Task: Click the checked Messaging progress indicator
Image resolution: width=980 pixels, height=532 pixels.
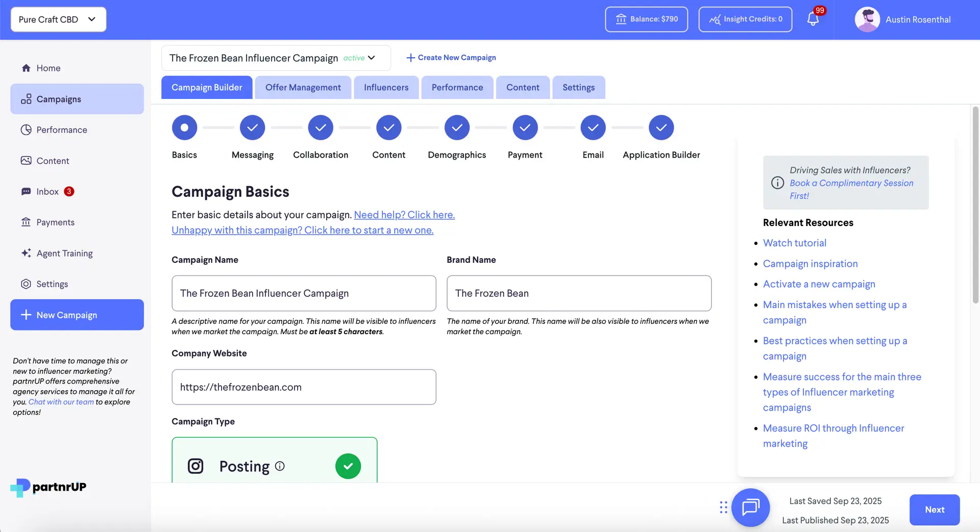Action: [252, 128]
